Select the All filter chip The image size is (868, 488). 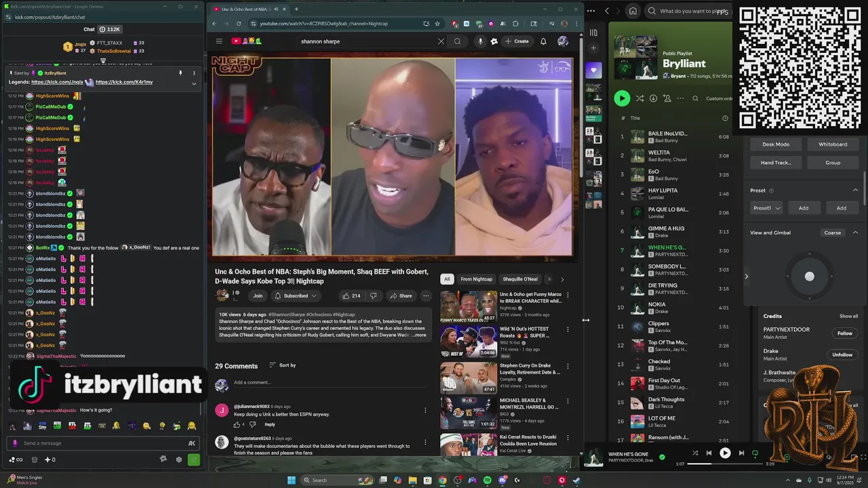click(x=447, y=279)
